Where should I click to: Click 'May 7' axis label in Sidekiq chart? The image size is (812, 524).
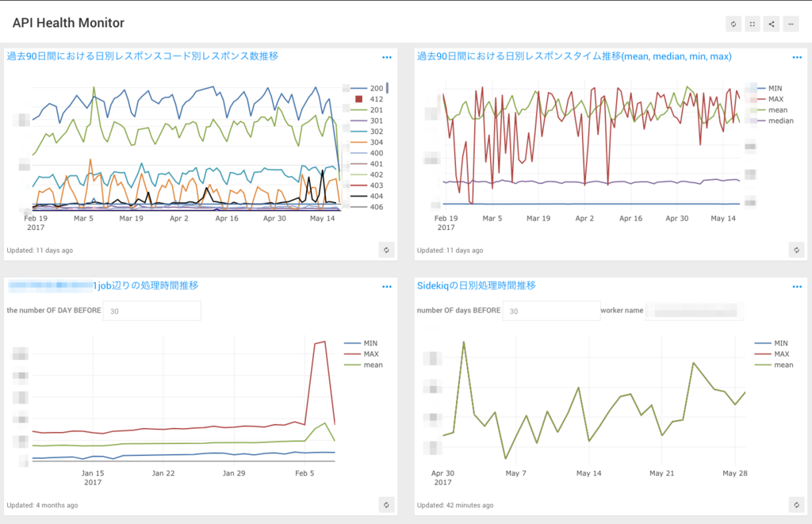tap(515, 473)
